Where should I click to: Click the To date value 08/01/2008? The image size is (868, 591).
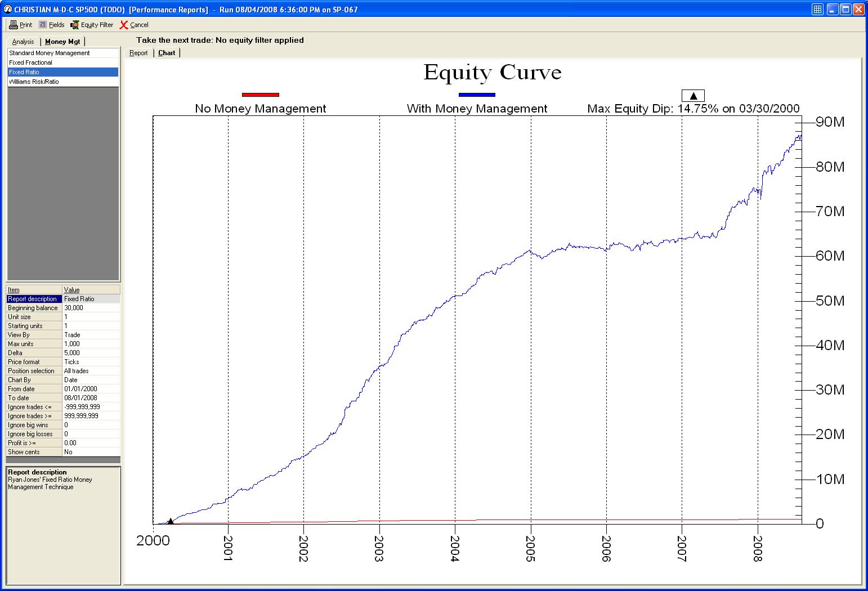pyautogui.click(x=91, y=398)
